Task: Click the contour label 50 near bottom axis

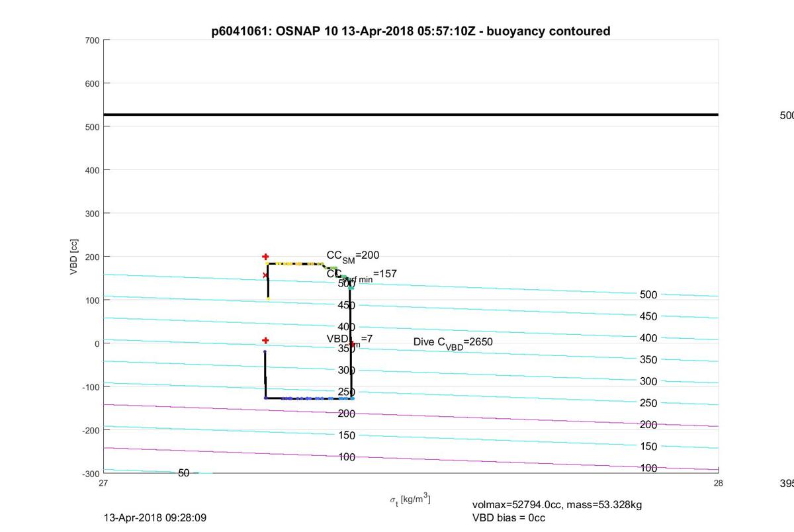Action: (184, 473)
